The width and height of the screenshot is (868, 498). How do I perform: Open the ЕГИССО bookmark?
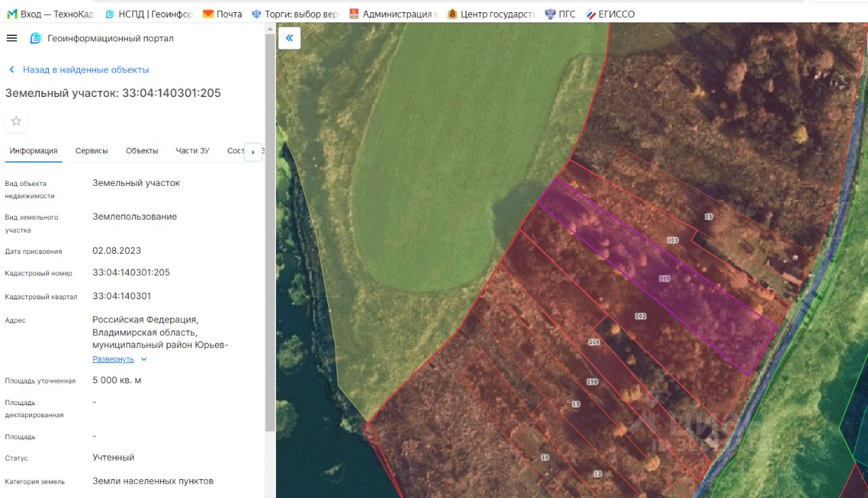[610, 14]
